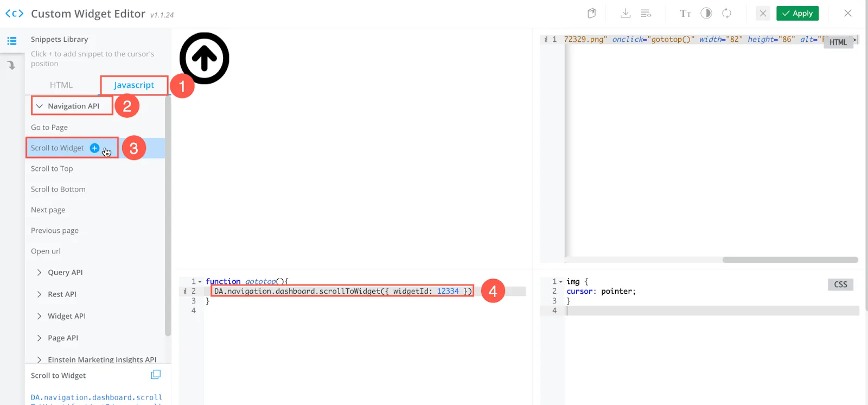The width and height of the screenshot is (868, 405).
Task: Open the documentation book icon
Action: (x=592, y=13)
